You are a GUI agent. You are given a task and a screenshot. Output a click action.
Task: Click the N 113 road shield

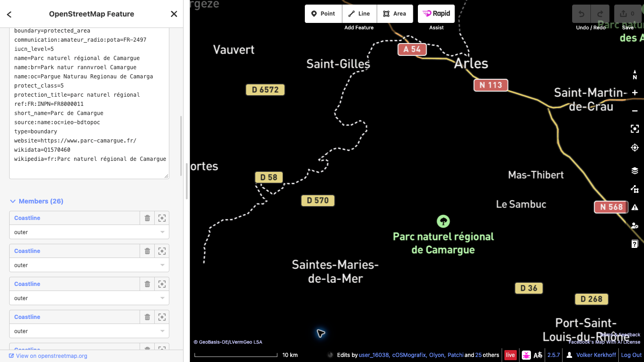pos(491,85)
